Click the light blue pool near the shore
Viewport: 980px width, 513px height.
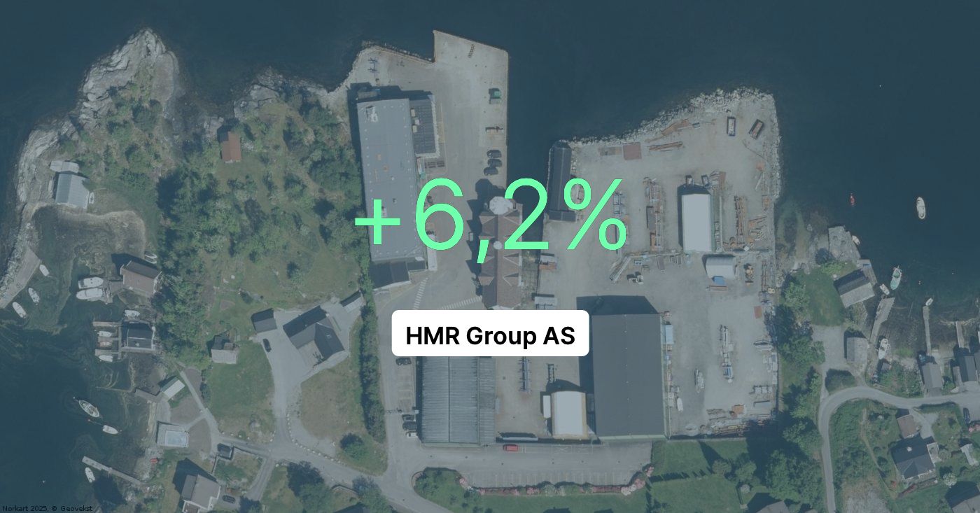(x=172, y=437)
